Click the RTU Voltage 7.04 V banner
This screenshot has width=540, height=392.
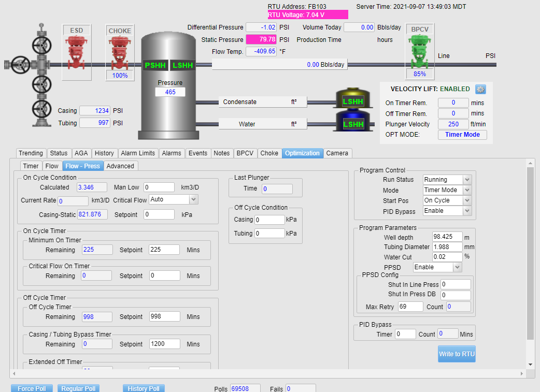pos(308,15)
